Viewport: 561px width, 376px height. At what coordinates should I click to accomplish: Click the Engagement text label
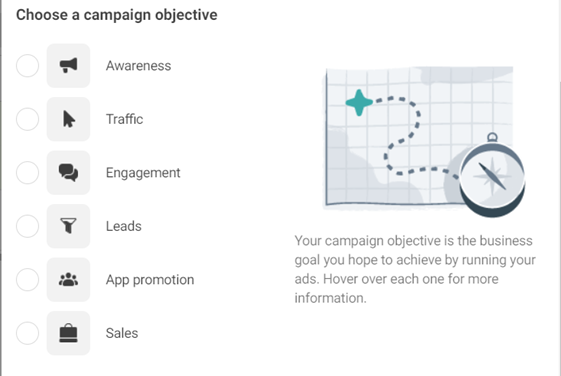click(x=143, y=173)
